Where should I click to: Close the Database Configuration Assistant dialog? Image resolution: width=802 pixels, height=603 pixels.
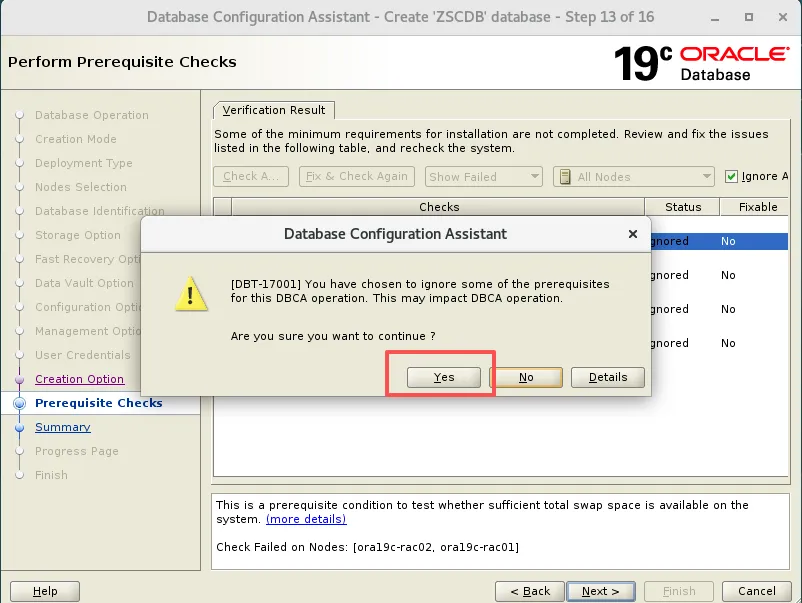(633, 234)
